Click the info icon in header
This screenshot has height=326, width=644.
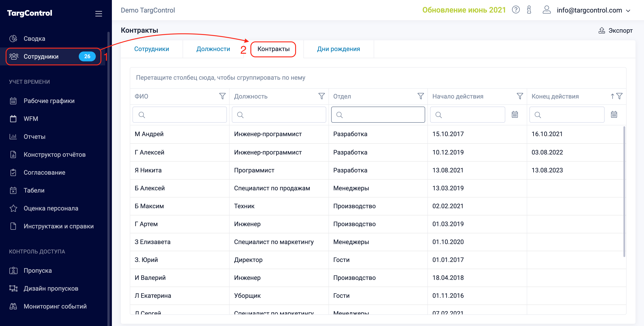tap(529, 10)
